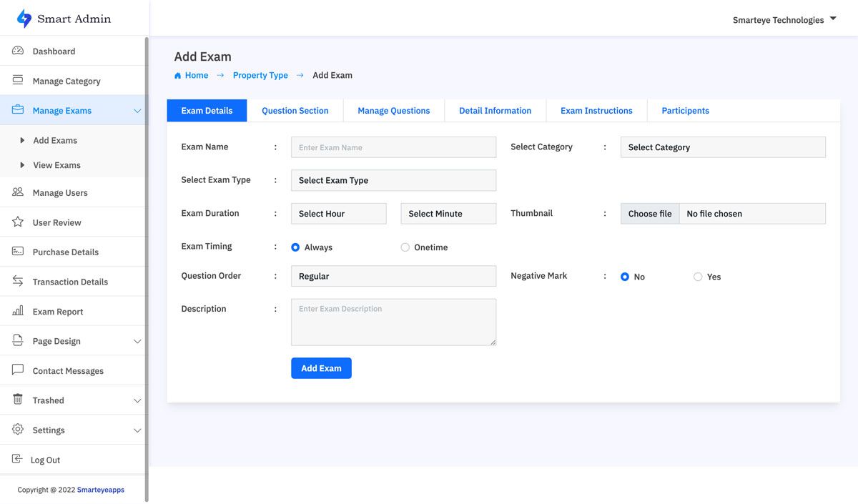Click the Log Out icon in sidebar
Viewport: 858px width, 504px height.
tap(17, 460)
